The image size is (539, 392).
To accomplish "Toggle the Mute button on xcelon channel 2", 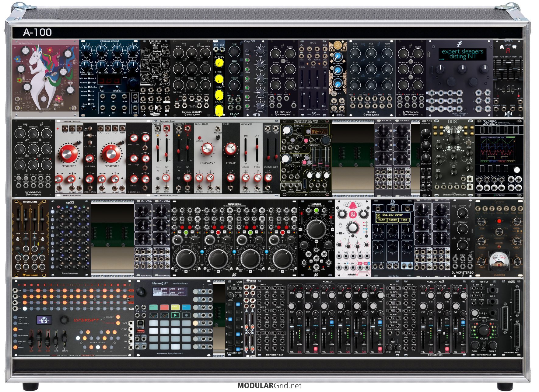I will [x=315, y=349].
